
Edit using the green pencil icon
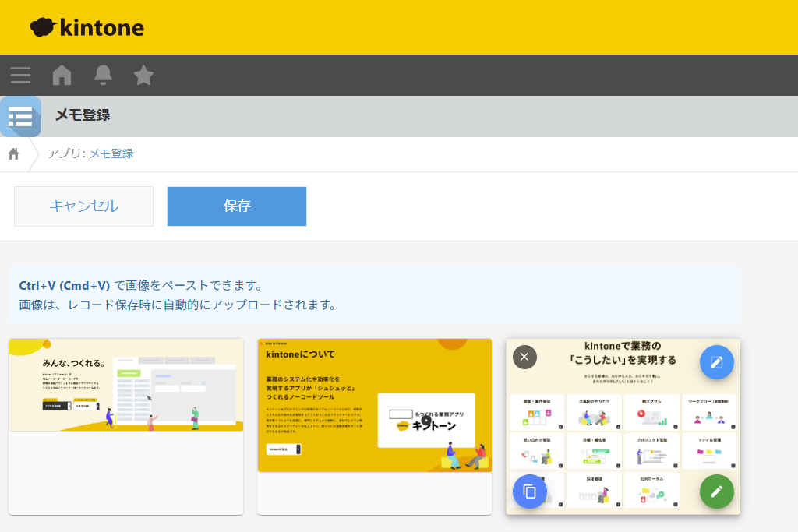pos(716,491)
